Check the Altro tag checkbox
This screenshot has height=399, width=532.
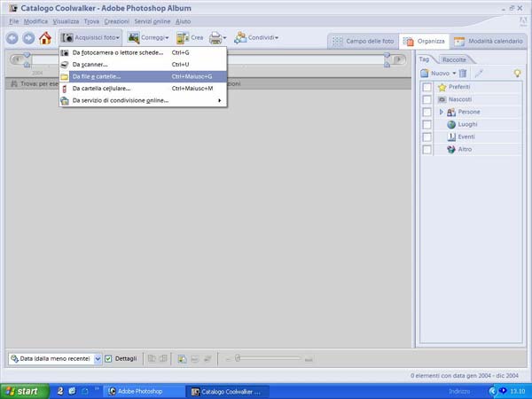[x=426, y=150]
